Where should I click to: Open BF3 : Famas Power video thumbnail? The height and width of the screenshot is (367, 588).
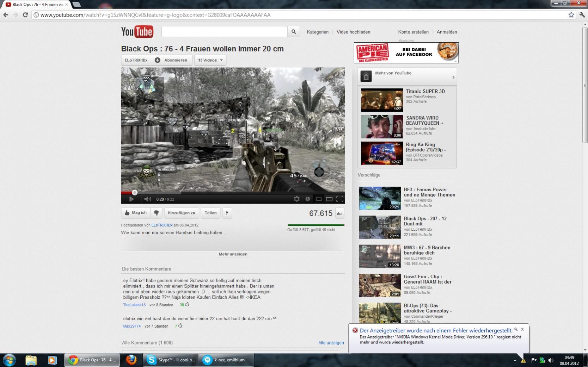tap(380, 198)
